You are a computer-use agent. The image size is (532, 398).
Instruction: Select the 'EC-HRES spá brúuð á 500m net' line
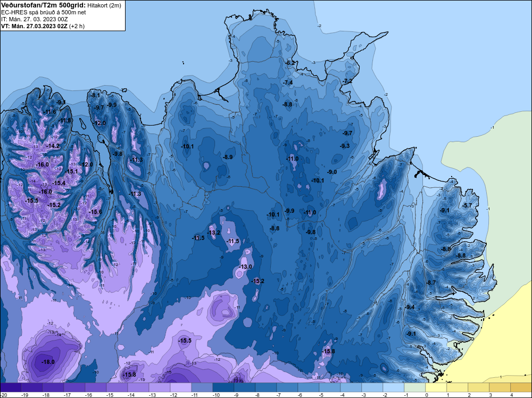44,12
